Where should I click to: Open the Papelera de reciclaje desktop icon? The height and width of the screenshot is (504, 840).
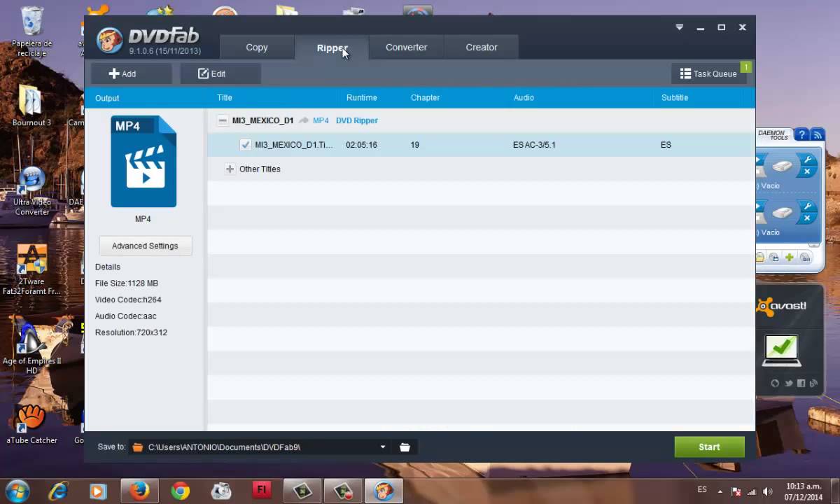click(x=31, y=31)
